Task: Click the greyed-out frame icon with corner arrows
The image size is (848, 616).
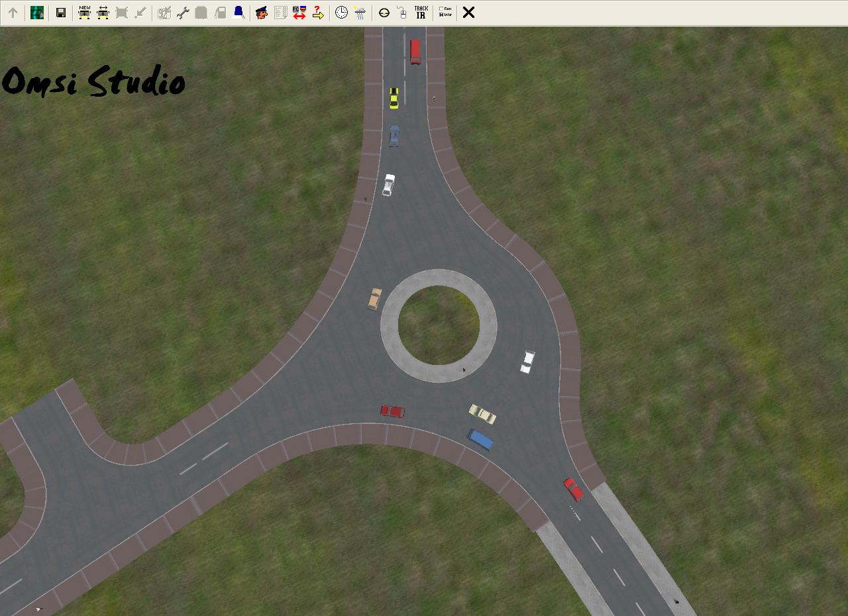Action: [x=121, y=13]
